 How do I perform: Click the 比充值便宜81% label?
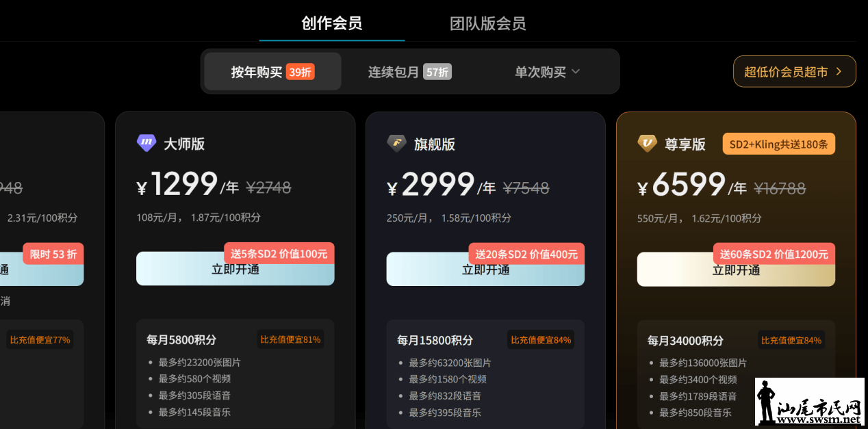point(290,339)
